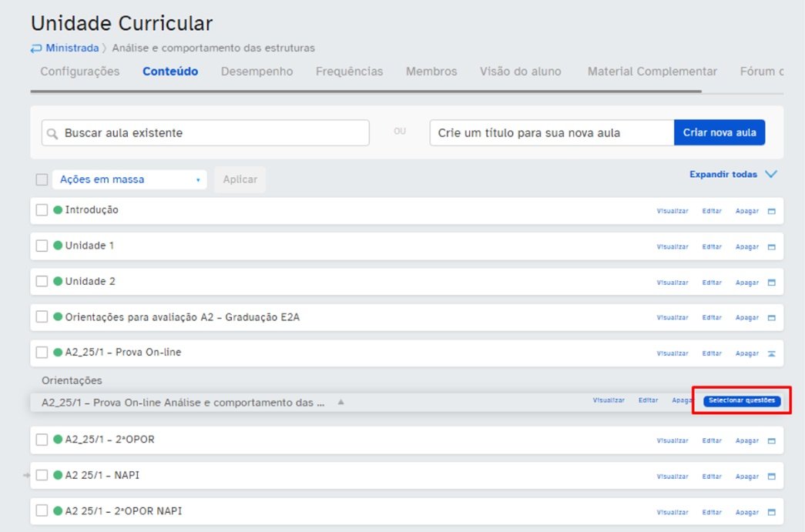805x532 pixels.
Task: Open the Material Complementar tab
Action: (x=652, y=72)
